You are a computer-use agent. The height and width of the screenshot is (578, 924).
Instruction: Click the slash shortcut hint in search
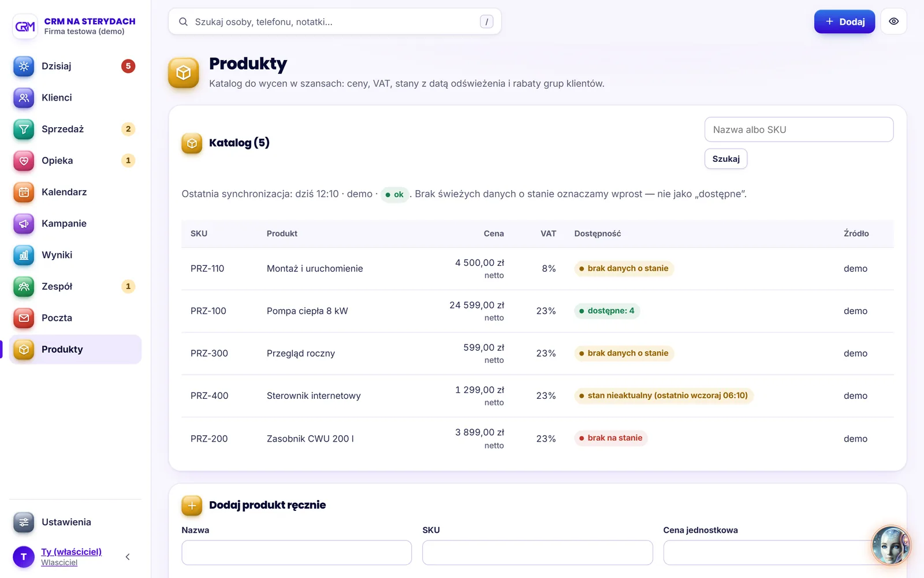coord(486,22)
